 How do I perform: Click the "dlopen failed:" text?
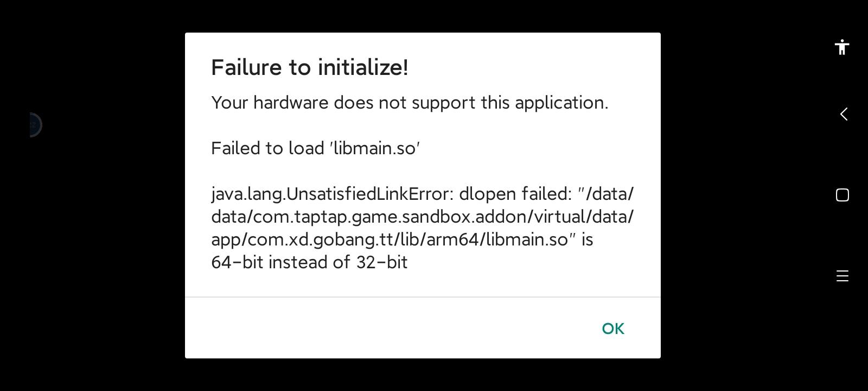(515, 194)
